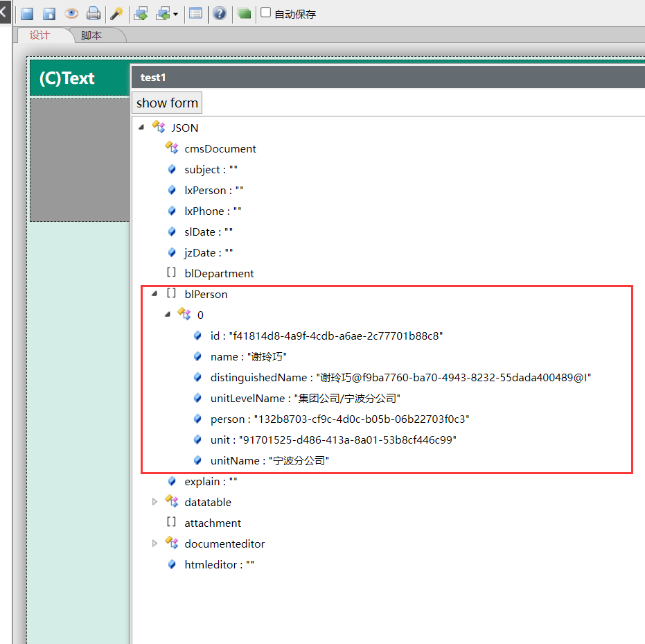Open the import arrow dropdown in toolbar
The image size is (645, 644).
(x=175, y=15)
